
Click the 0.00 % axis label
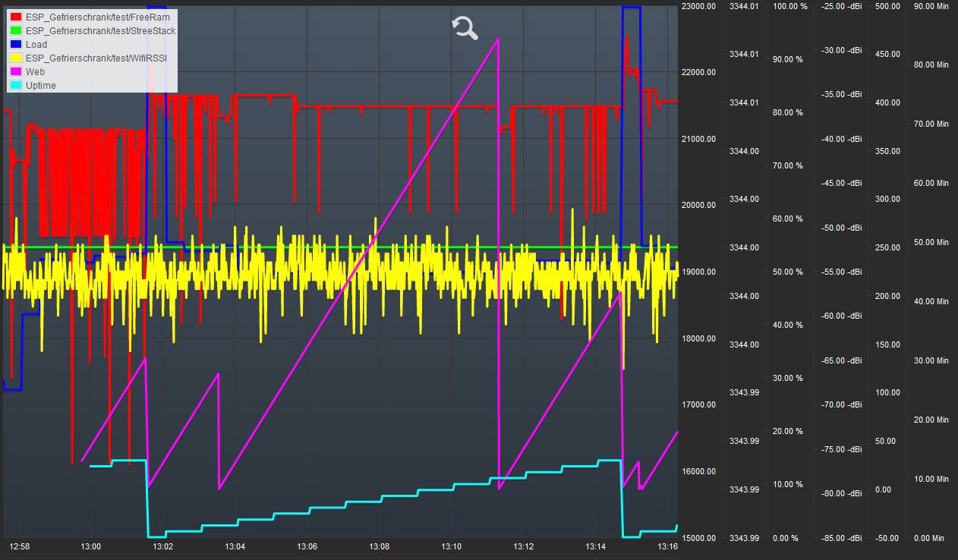(x=786, y=538)
